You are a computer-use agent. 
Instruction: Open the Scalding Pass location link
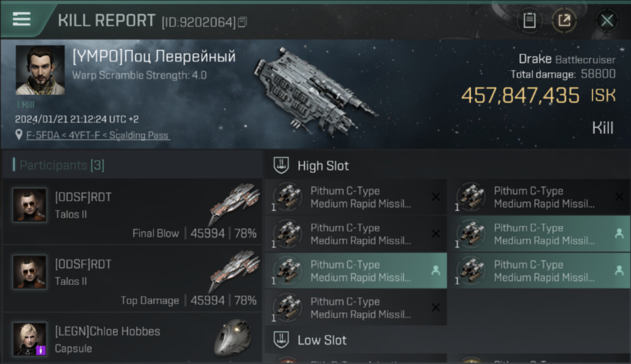(98, 135)
